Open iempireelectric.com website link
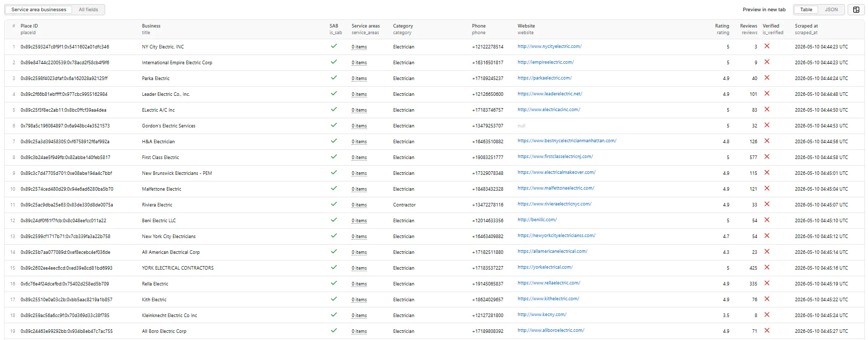Image resolution: width=868 pixels, height=340 pixels. point(545,62)
